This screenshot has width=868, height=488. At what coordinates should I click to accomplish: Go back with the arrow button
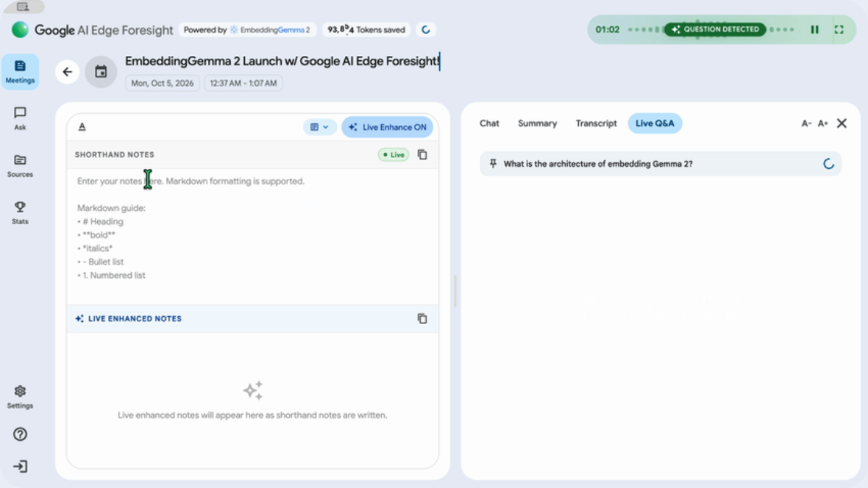tap(68, 72)
